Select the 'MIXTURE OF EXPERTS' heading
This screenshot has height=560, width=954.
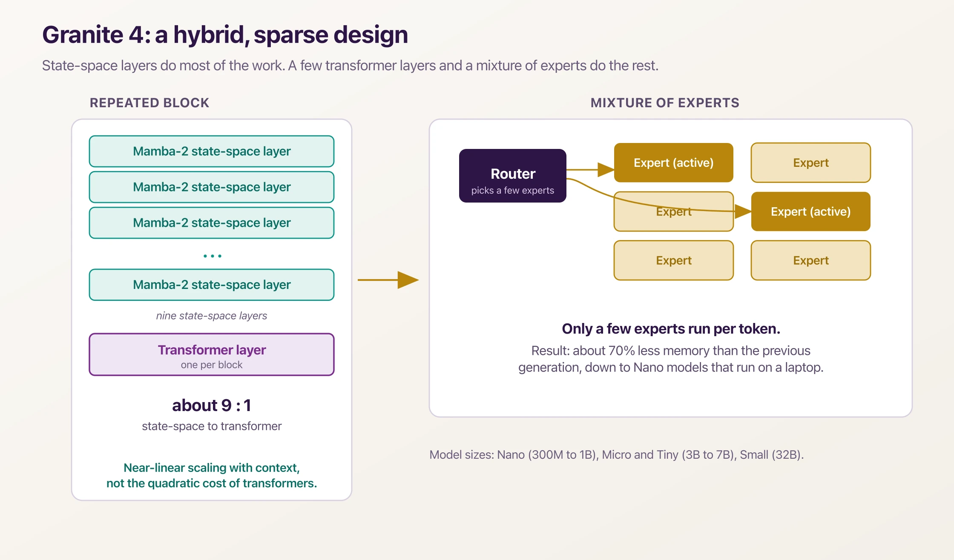665,103
